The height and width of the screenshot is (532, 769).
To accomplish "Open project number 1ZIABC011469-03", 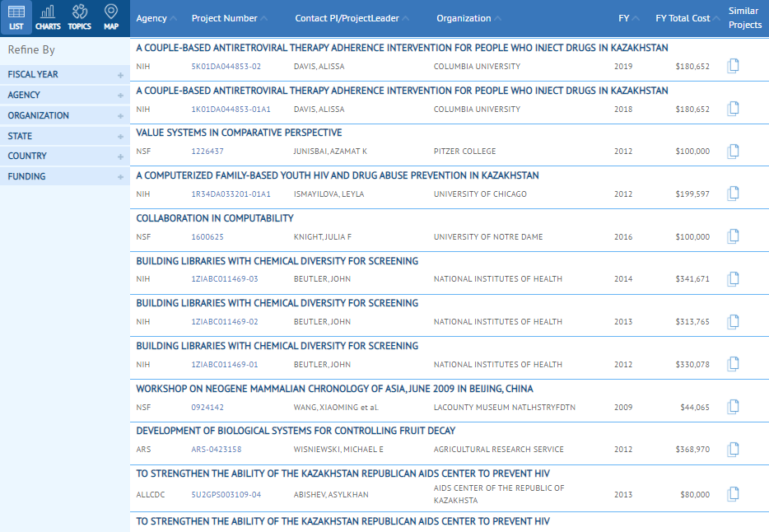I will pyautogui.click(x=224, y=279).
